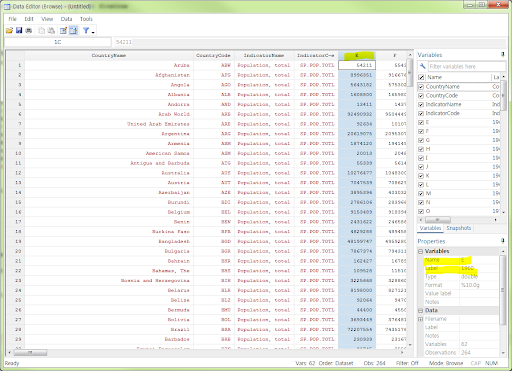Uncheck variable G checkbox
512x371 pixels.
click(x=421, y=140)
